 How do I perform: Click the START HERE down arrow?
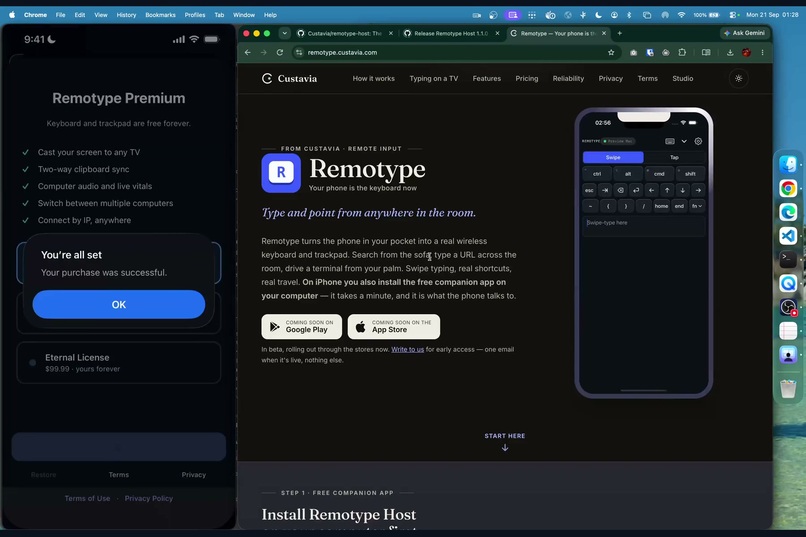point(505,448)
